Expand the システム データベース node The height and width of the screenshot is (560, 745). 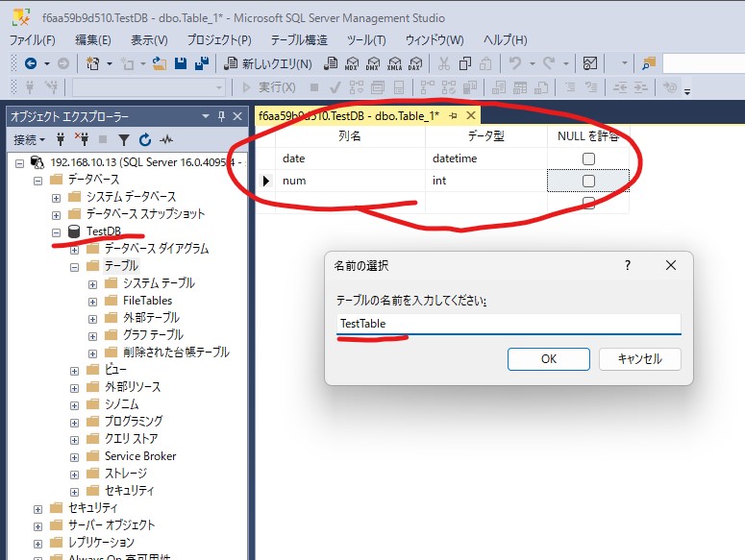click(56, 198)
